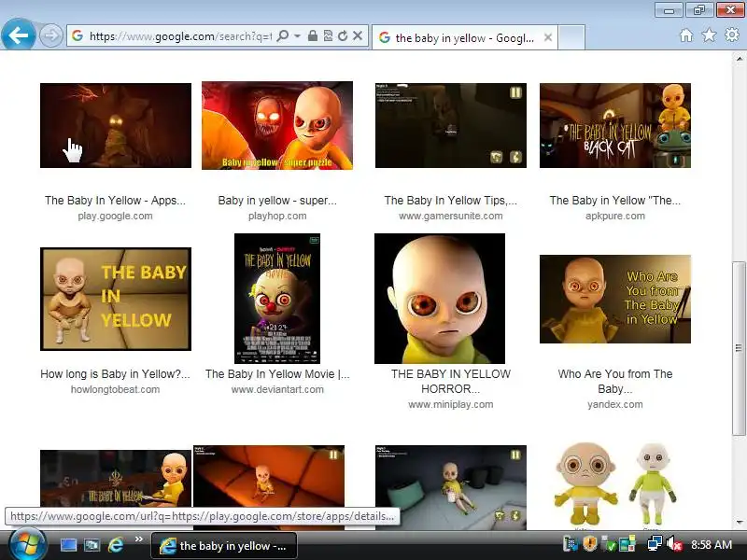Click Switch between windows quick launch icon

coord(92,545)
